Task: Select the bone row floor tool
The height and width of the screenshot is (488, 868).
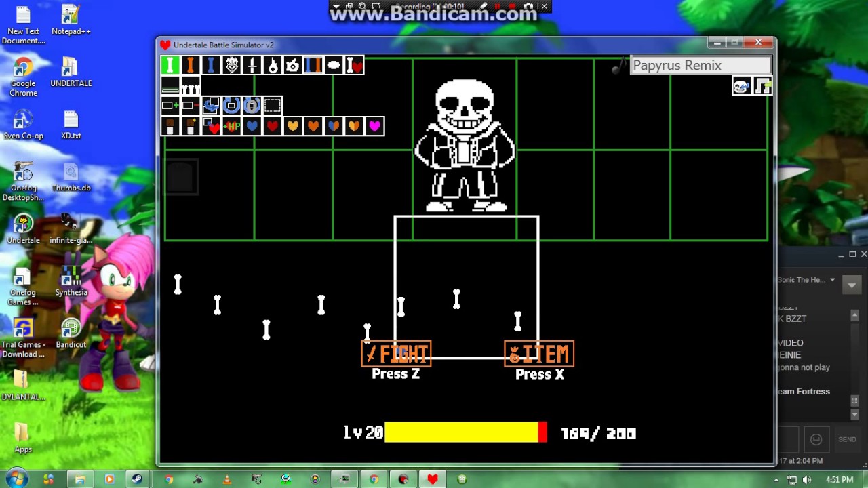Action: 191,85
